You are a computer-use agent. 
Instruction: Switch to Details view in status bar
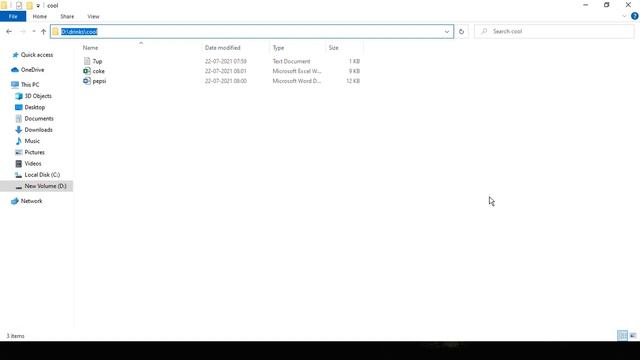[x=622, y=336]
